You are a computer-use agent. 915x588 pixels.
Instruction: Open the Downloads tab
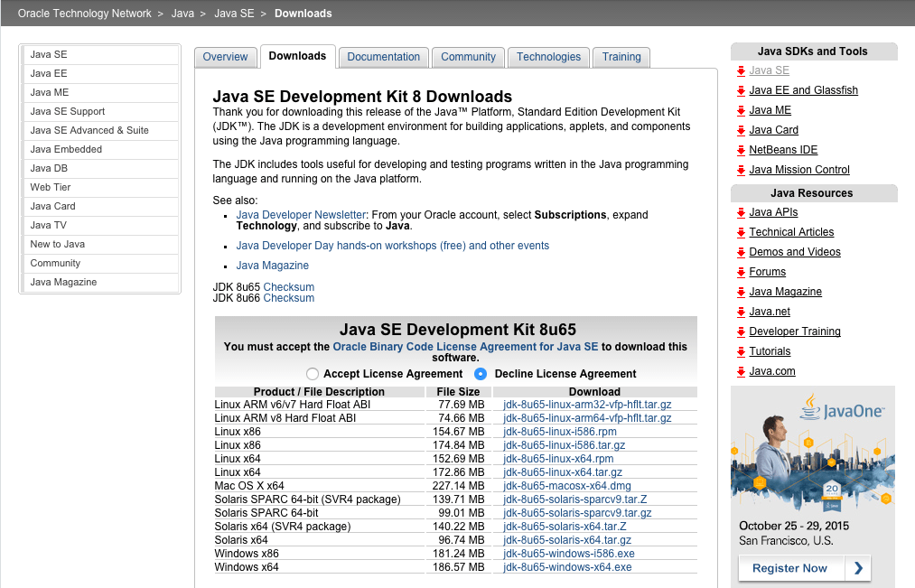point(297,56)
